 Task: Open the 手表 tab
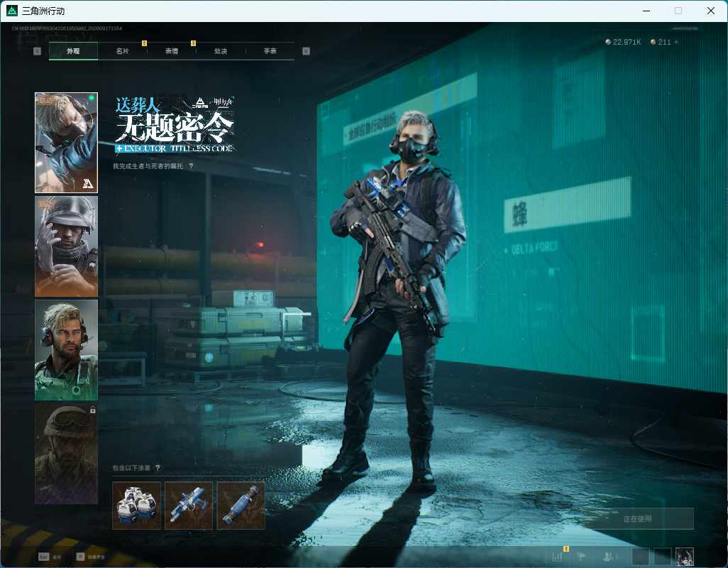[270, 51]
